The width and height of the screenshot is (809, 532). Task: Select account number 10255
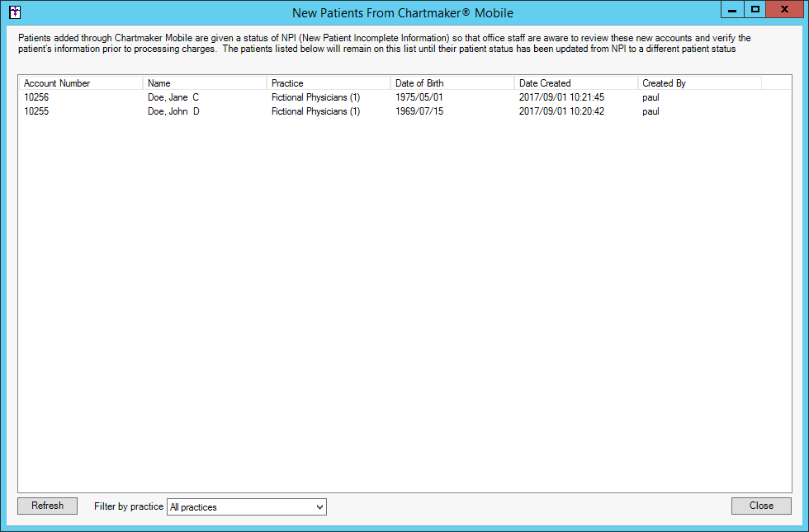click(x=36, y=111)
